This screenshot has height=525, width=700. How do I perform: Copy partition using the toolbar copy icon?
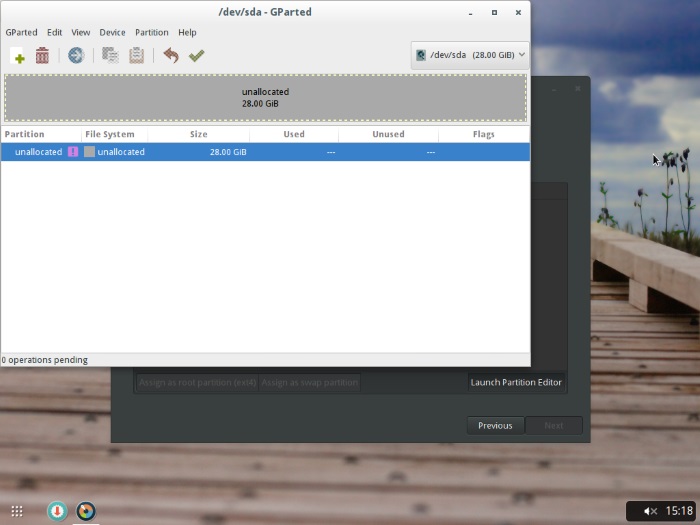pos(110,55)
